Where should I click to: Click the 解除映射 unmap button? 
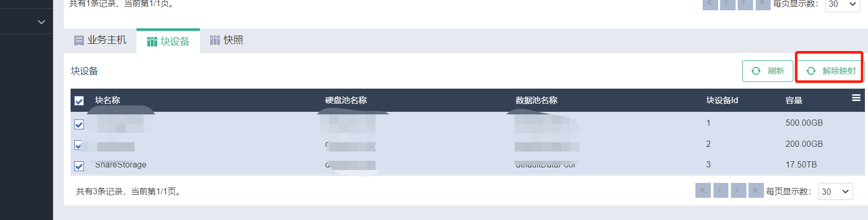(x=831, y=71)
